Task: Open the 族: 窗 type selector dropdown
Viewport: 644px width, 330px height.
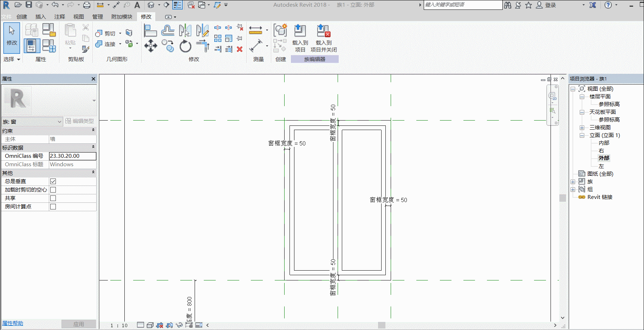Action: pos(32,122)
